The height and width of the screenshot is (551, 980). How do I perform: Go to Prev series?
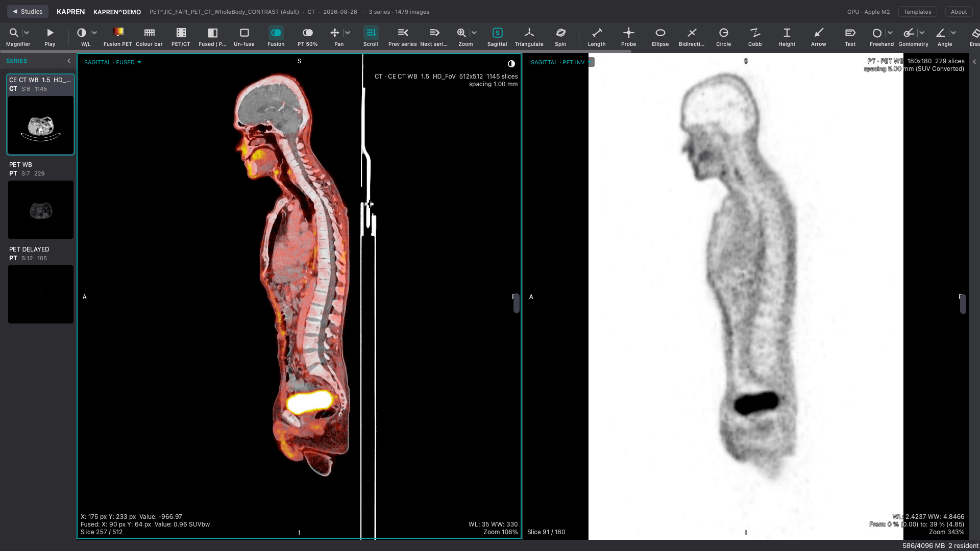pos(403,37)
